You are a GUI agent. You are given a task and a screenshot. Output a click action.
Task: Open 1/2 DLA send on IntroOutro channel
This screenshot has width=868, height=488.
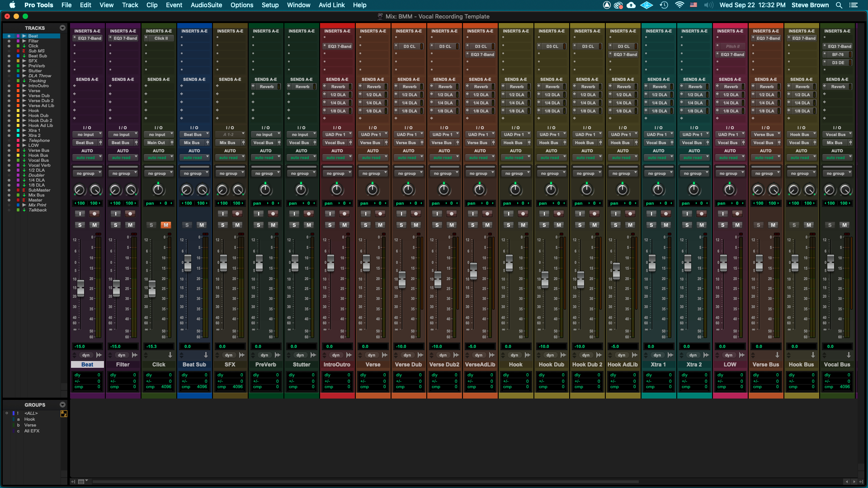pyautogui.click(x=337, y=95)
